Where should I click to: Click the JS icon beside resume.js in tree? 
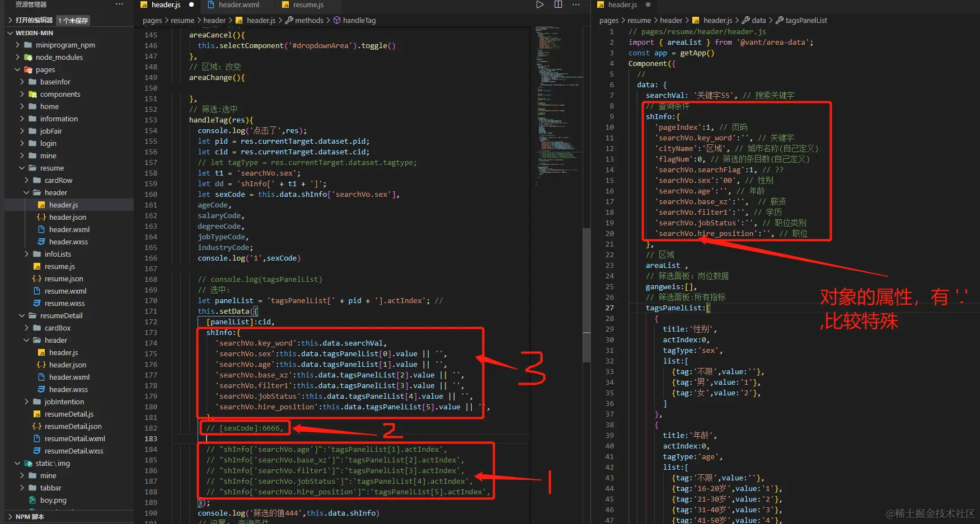pyautogui.click(x=37, y=267)
